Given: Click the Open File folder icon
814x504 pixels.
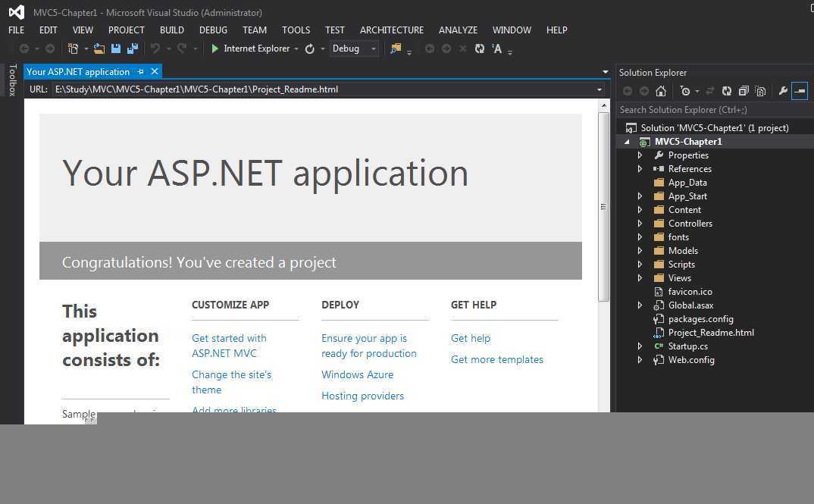Looking at the screenshot, I should pyautogui.click(x=99, y=49).
